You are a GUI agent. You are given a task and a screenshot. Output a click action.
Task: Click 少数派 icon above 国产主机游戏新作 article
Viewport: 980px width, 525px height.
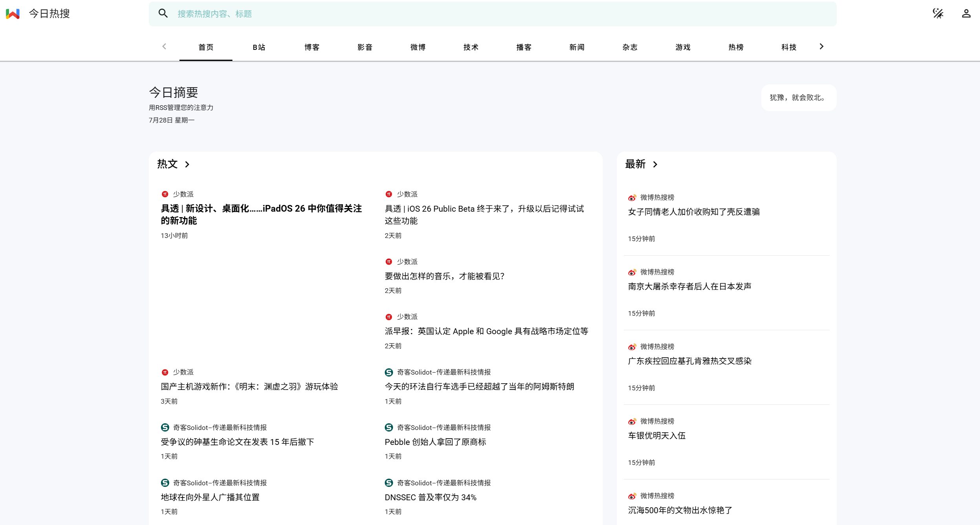click(165, 372)
